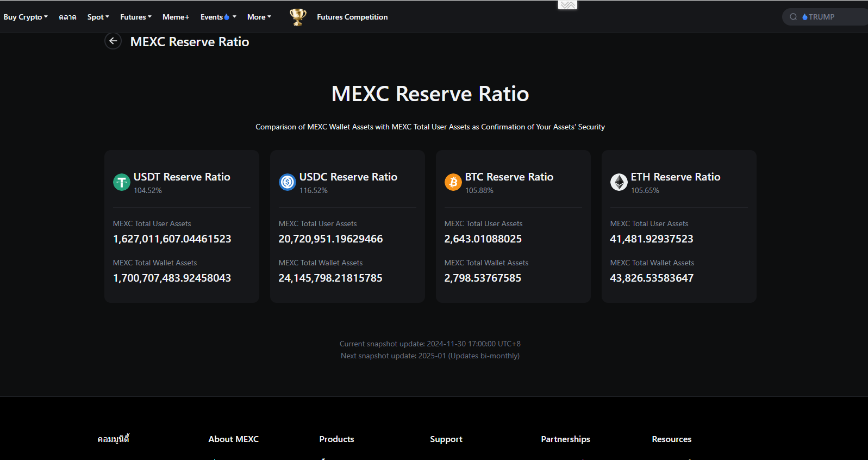This screenshot has height=460, width=868.
Task: Open the ตลาด markets menu item
Action: [67, 17]
